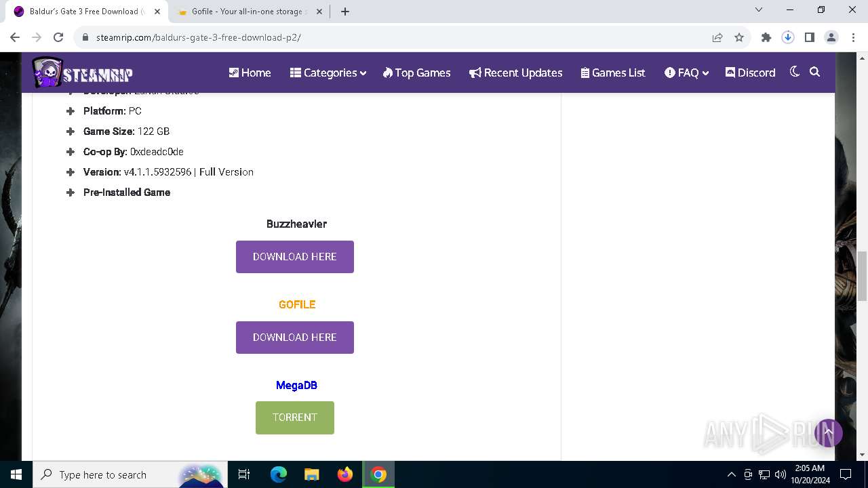
Task: Click Buzzheavier DOWNLOAD HERE button
Action: pyautogui.click(x=295, y=257)
